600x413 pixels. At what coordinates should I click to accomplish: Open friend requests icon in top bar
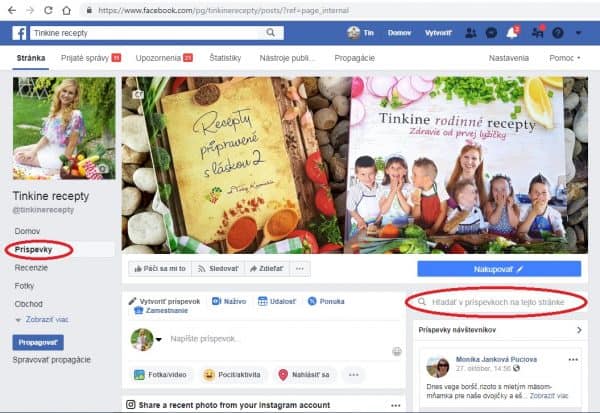pyautogui.click(x=471, y=33)
